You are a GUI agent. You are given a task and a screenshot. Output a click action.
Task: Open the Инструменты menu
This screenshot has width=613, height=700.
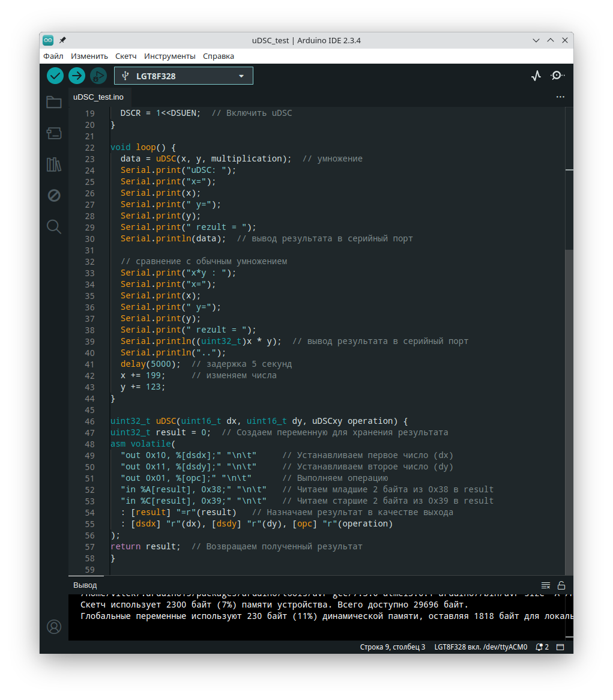click(170, 56)
